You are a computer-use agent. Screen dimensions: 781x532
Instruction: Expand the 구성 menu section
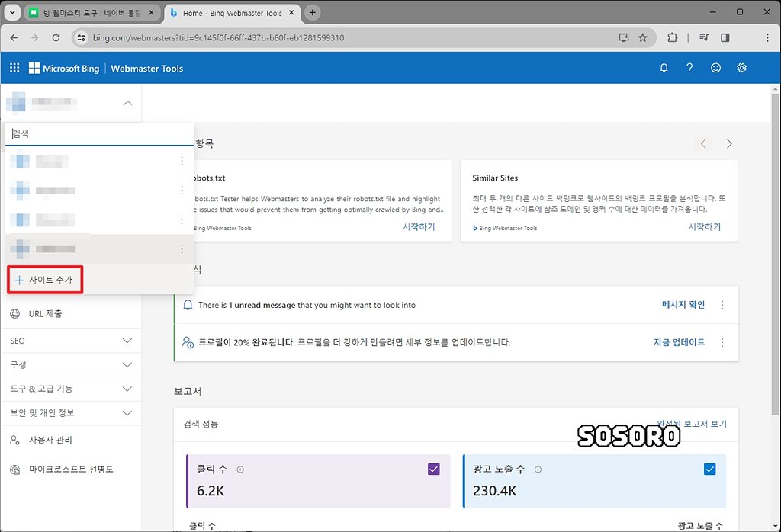(71, 365)
